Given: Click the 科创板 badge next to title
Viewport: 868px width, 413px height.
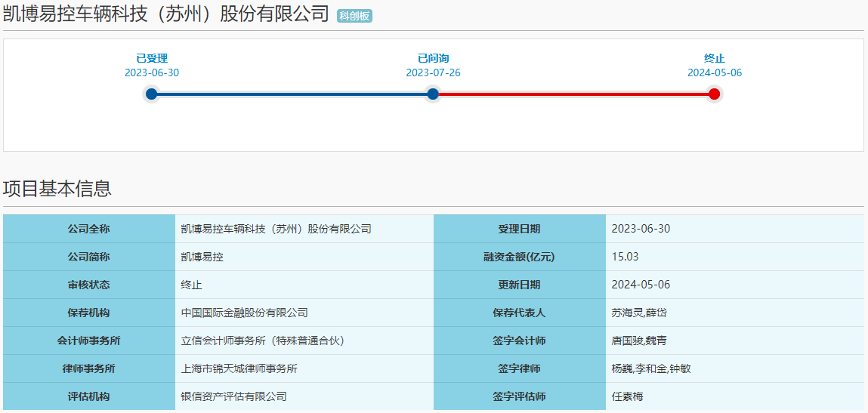Looking at the screenshot, I should coord(354,16).
